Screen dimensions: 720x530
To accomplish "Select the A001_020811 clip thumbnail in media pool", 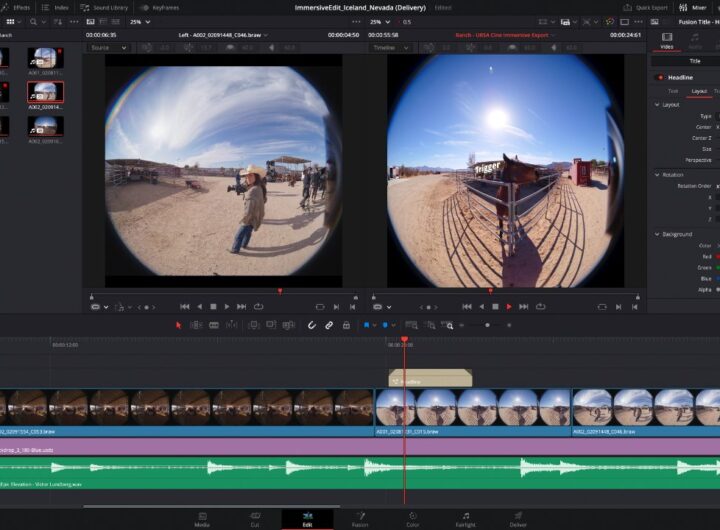I will point(45,58).
